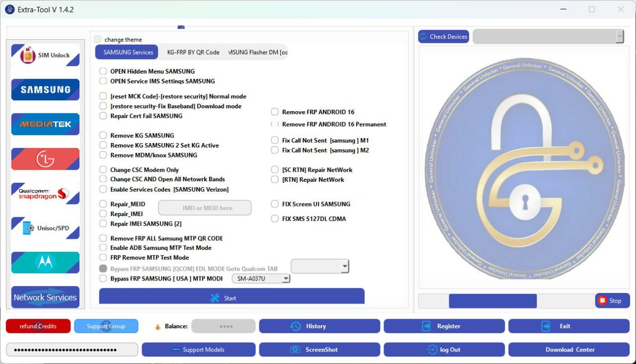
Task: Tick Repair_IMEI checkbox
Action: [103, 214]
